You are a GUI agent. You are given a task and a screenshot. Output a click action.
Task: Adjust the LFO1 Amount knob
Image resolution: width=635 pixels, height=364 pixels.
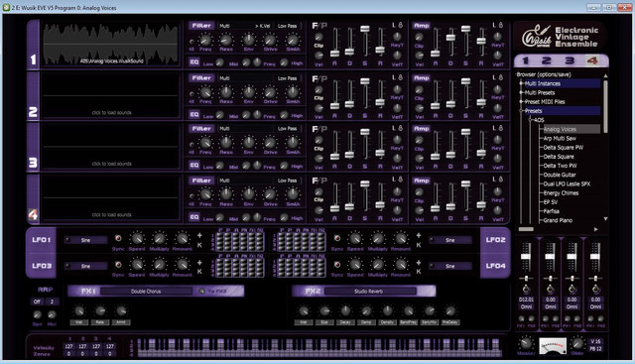pos(182,239)
